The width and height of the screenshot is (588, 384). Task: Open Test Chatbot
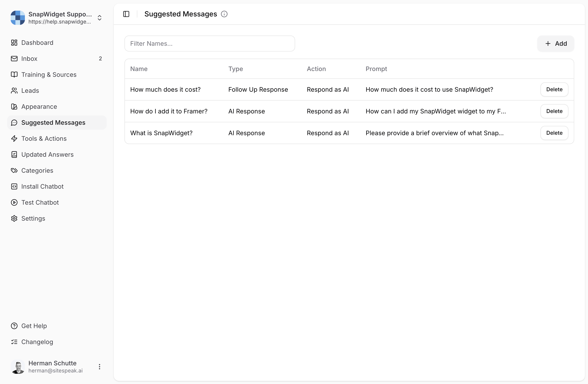click(57, 203)
